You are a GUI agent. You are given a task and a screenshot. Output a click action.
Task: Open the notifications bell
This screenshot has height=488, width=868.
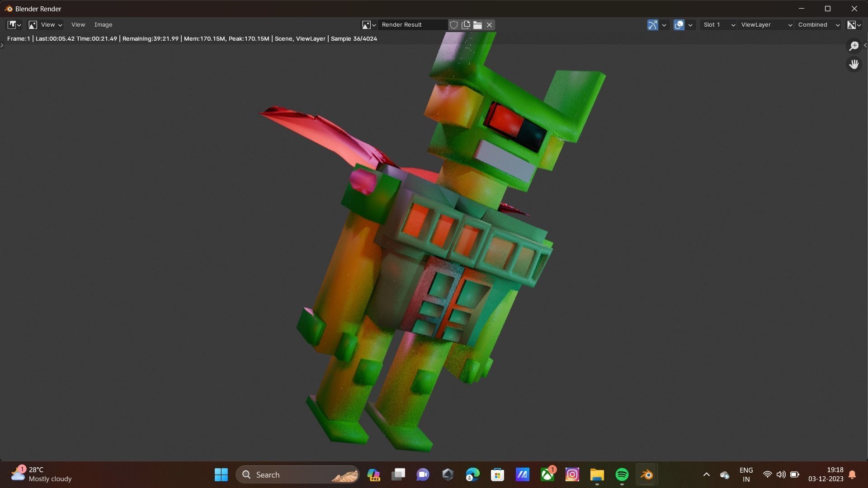(x=852, y=474)
